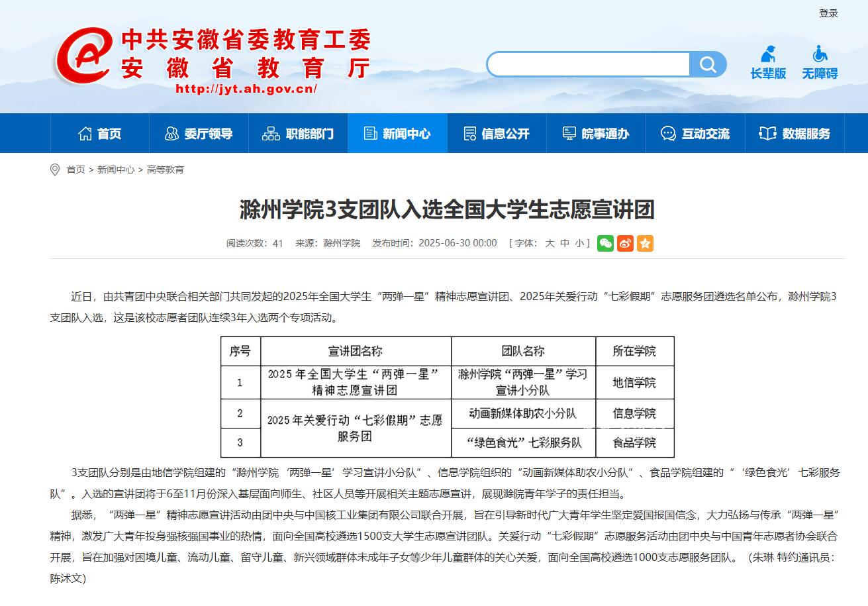This screenshot has height=606, width=868.
Task: Open the 互动交流 nav menu item
Action: coord(695,133)
